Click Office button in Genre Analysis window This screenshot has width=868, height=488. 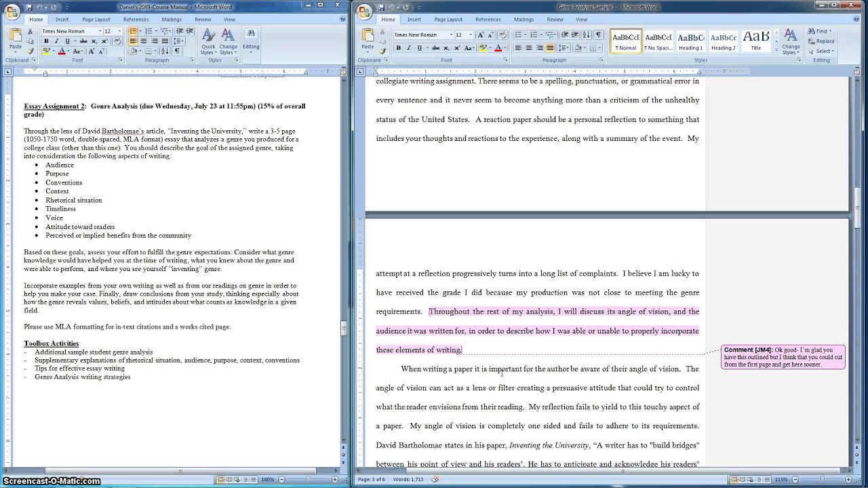[364, 12]
